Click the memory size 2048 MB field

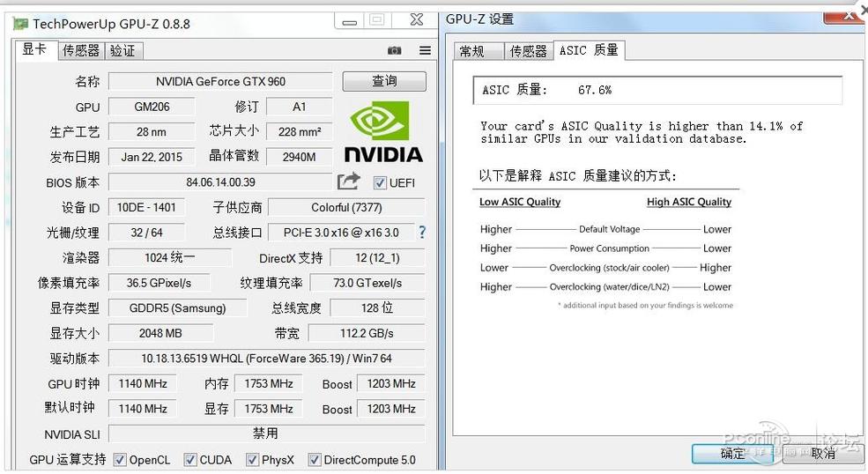(x=160, y=333)
